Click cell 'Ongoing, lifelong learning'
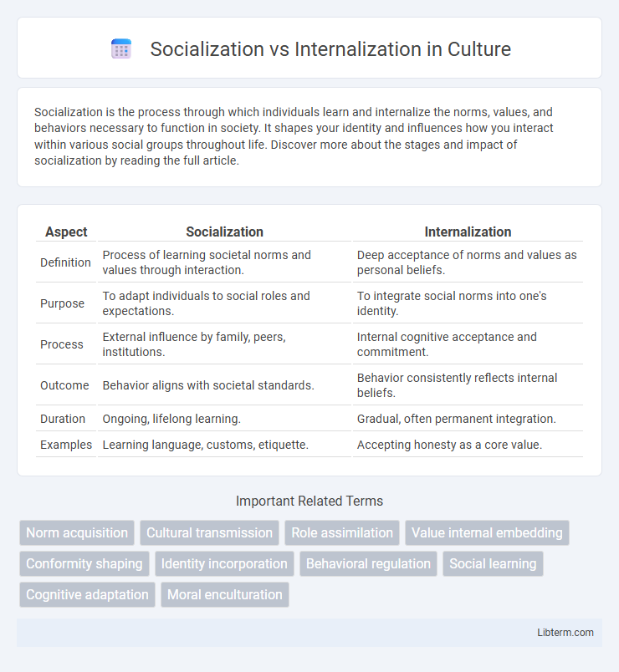The height and width of the screenshot is (672, 619). (224, 418)
